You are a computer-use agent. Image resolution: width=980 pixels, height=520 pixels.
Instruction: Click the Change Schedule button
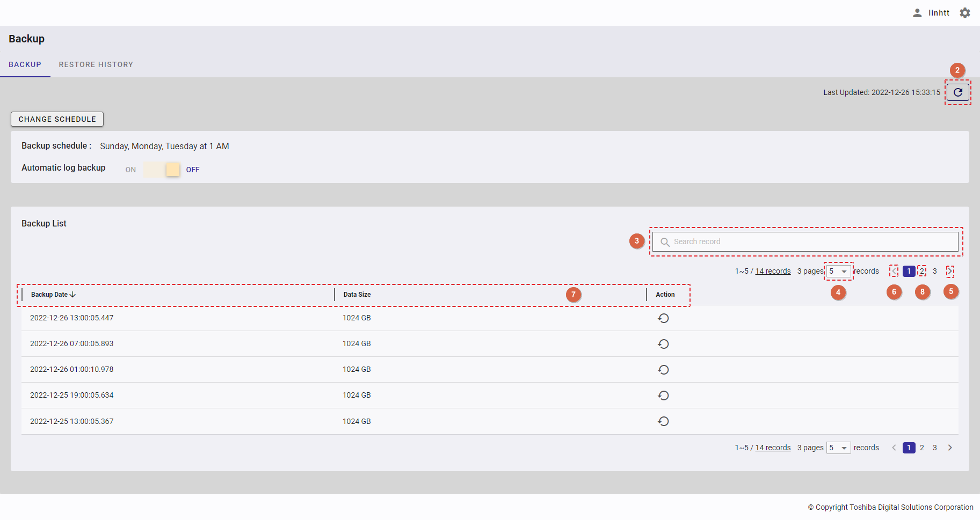[x=57, y=119]
